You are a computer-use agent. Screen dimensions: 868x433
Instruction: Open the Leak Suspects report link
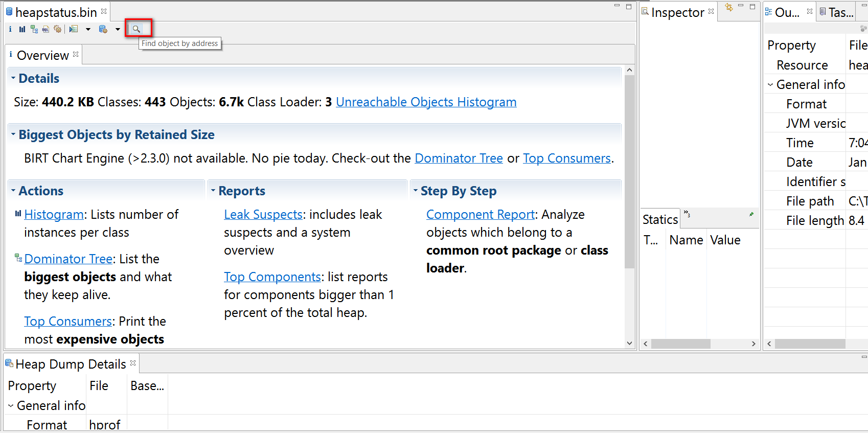pos(263,214)
